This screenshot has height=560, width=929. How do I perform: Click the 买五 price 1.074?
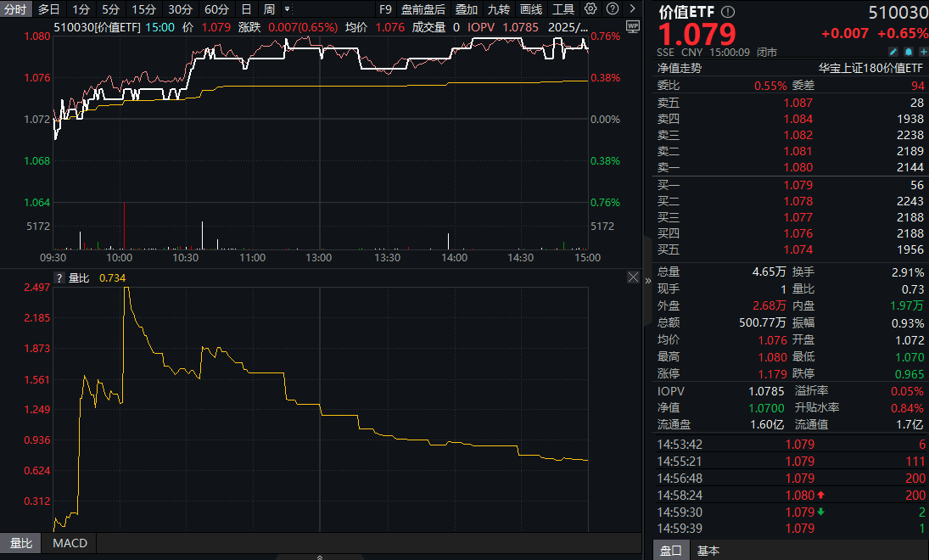click(x=798, y=249)
